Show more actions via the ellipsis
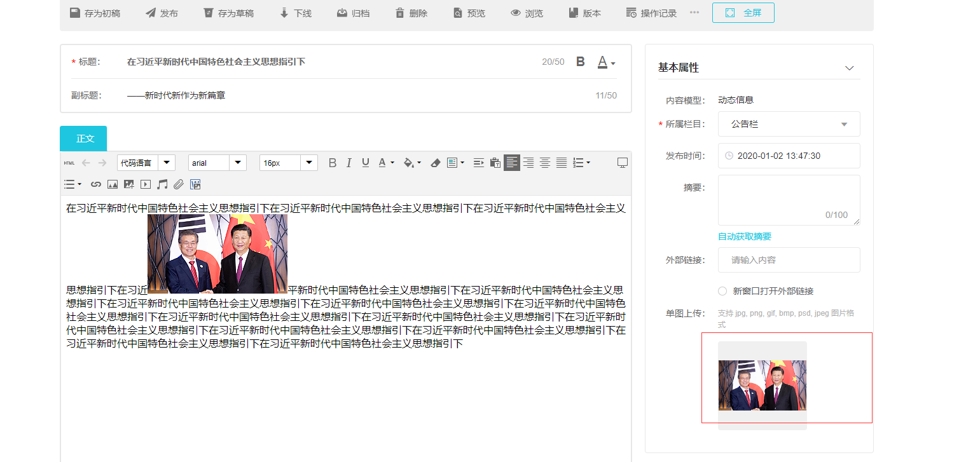The width and height of the screenshot is (980, 462). [x=694, y=13]
